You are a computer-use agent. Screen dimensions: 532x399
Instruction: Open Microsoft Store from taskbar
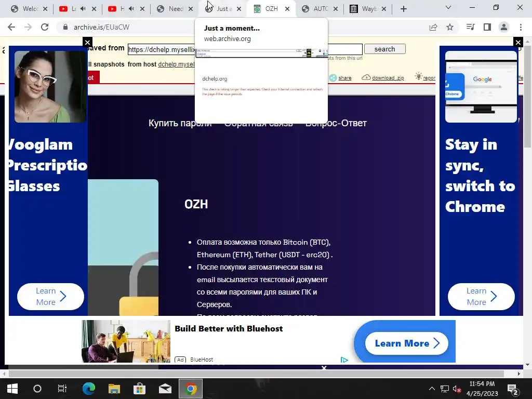point(139,389)
